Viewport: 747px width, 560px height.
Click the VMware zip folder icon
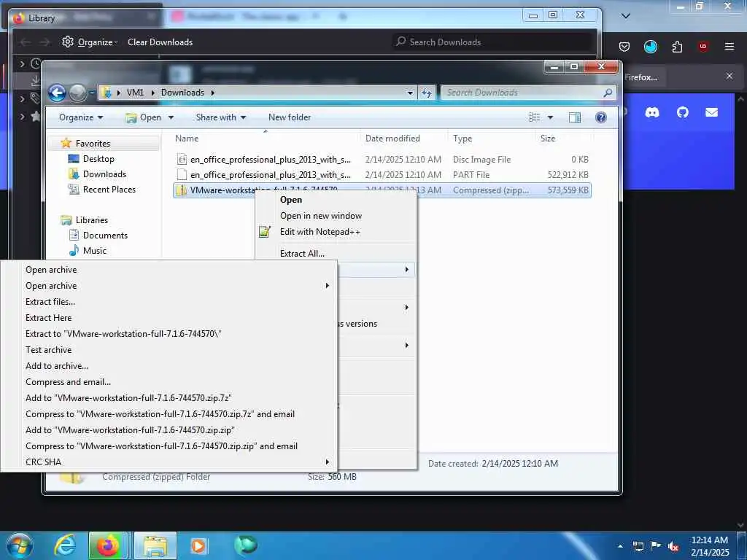pos(181,190)
